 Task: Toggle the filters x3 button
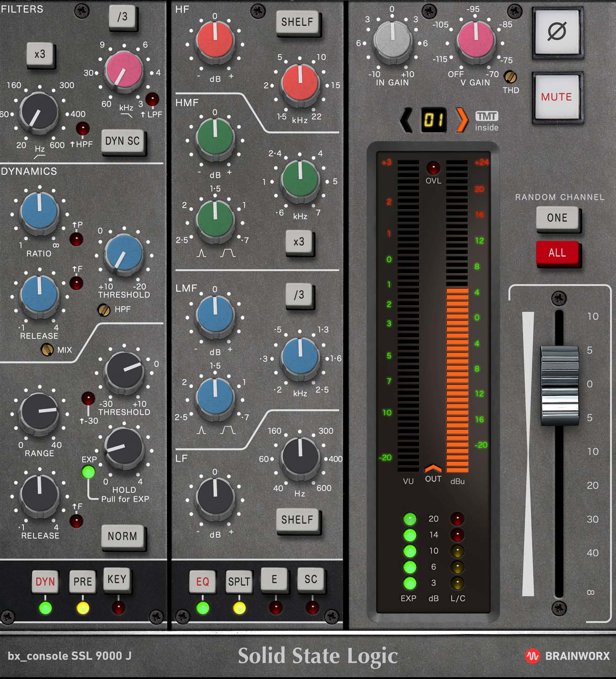pyautogui.click(x=40, y=54)
